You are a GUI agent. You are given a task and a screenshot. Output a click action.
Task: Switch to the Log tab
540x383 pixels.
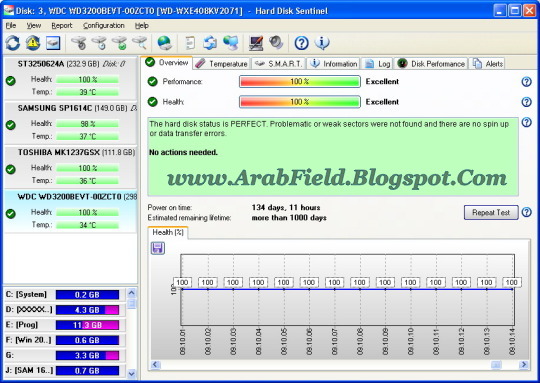coord(377,64)
